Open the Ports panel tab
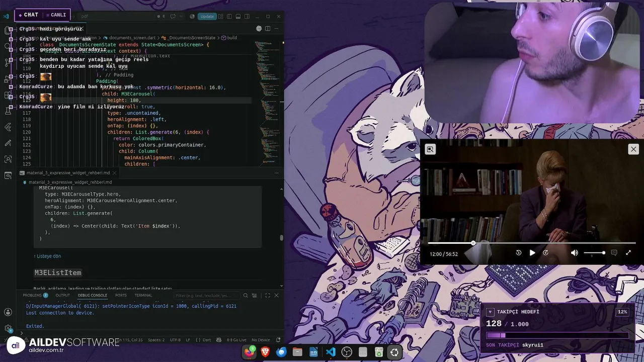The image size is (644, 362). 121,295
